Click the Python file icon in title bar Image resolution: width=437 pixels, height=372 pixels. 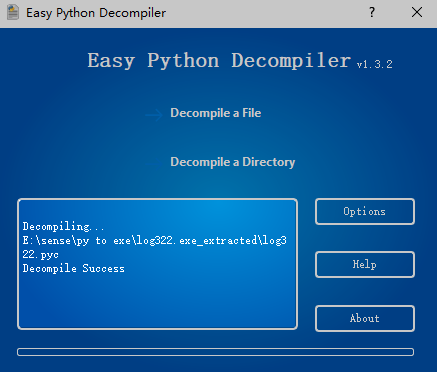point(13,13)
